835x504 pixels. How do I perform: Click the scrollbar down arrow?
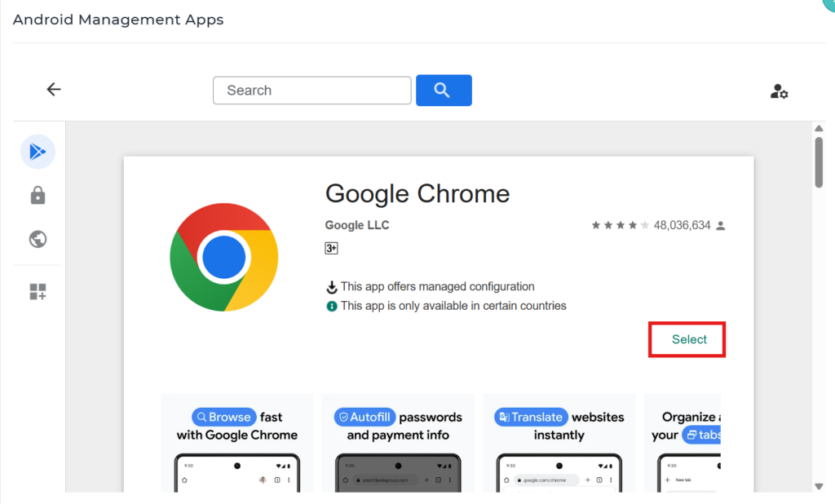coord(819,487)
